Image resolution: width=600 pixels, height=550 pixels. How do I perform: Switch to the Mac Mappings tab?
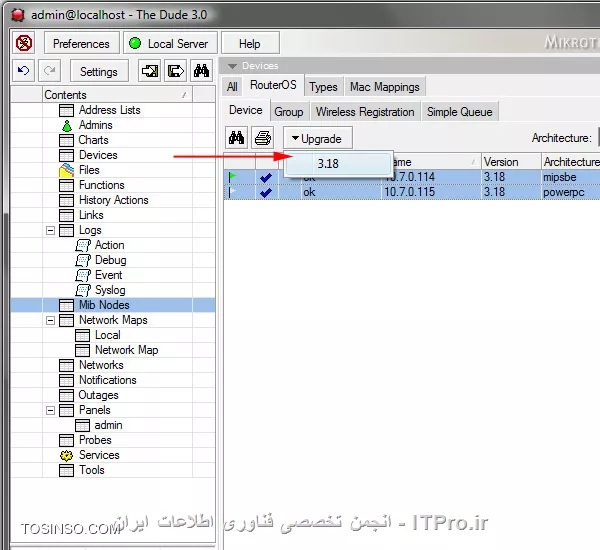pyautogui.click(x=385, y=87)
